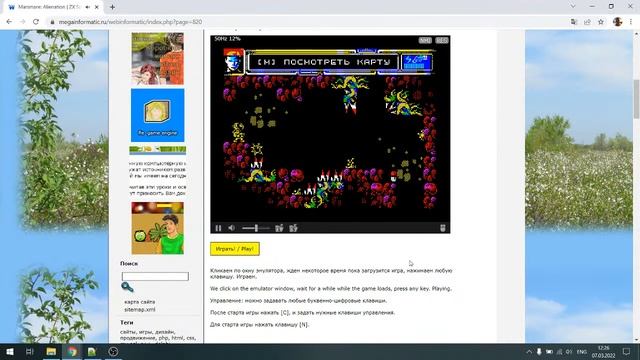Viewport: 640px width, 360px height.
Task: Click the small green strip banner in sidebar
Action: tap(158, 150)
